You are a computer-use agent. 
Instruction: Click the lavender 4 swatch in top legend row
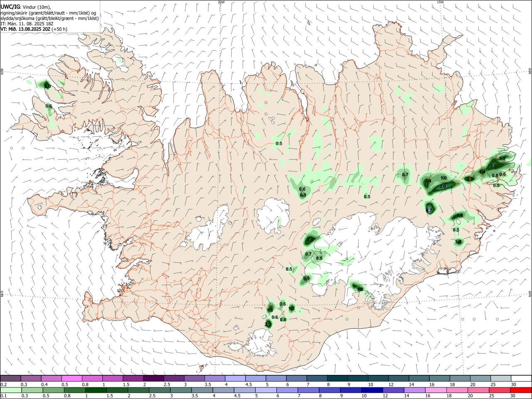(x=235, y=379)
